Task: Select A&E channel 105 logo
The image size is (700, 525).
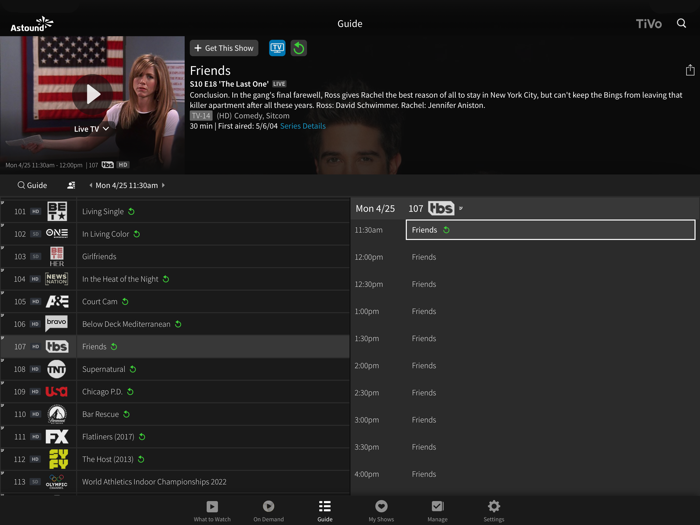Action: point(57,301)
